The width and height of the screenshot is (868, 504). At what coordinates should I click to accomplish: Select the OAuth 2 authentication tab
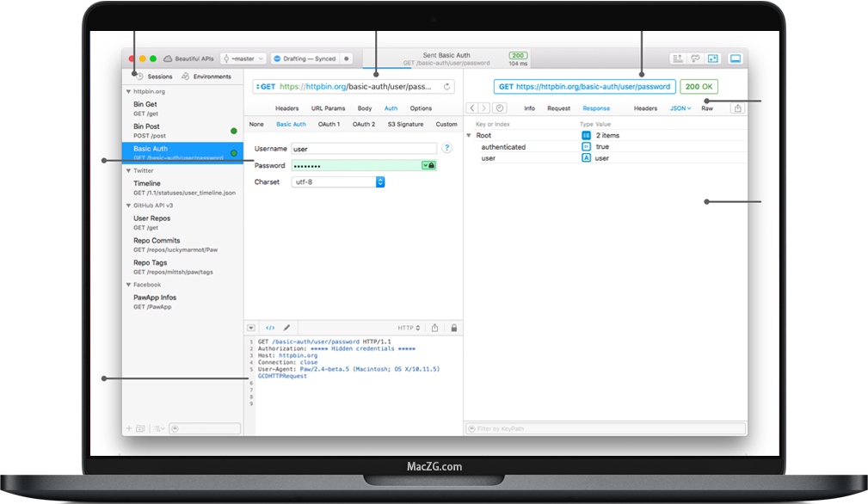pyautogui.click(x=364, y=124)
